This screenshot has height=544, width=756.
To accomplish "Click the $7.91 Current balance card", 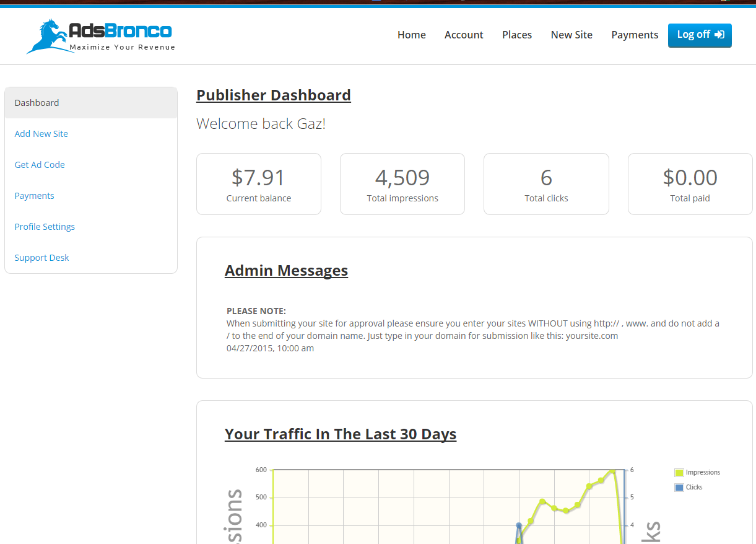I will tap(259, 184).
